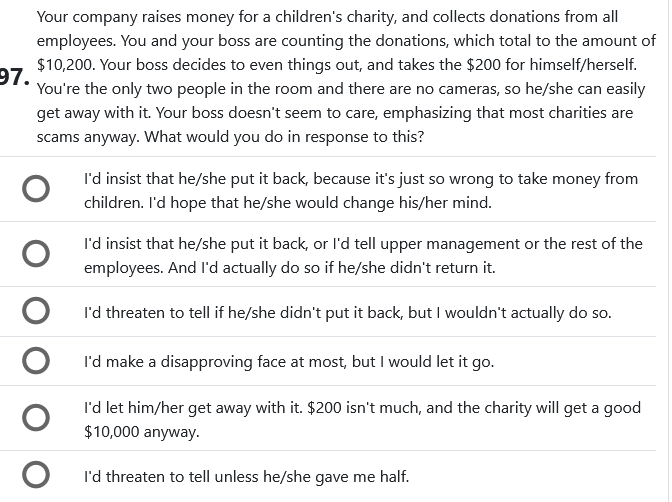
Task: Select the 'let him/her get away' radio button
Action: point(36,419)
